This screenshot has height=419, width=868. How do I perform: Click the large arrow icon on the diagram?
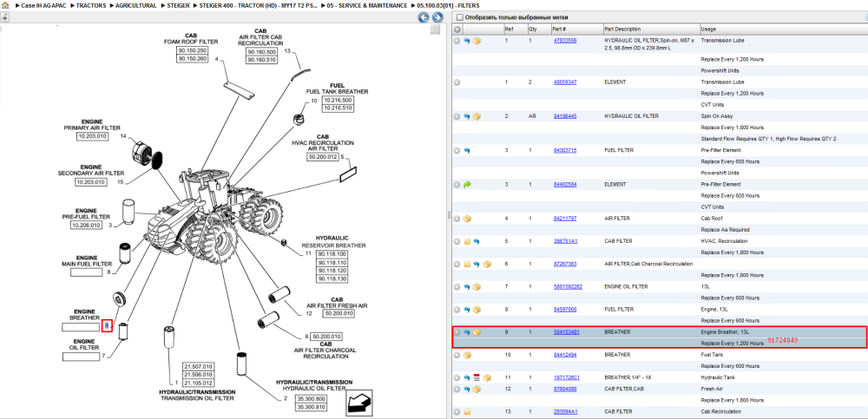358,403
